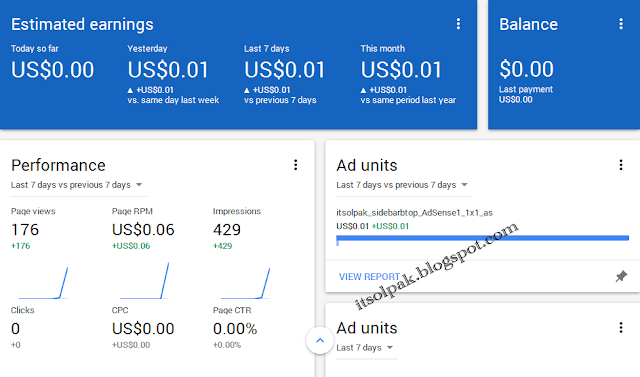This screenshot has height=377, width=640.
Task: Click the Performance card heading
Action: (x=58, y=165)
